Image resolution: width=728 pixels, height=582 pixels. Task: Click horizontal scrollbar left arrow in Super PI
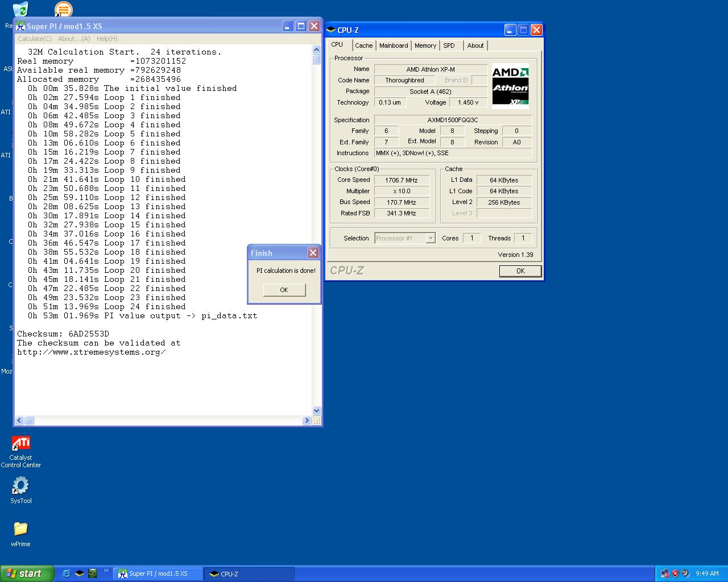point(19,421)
